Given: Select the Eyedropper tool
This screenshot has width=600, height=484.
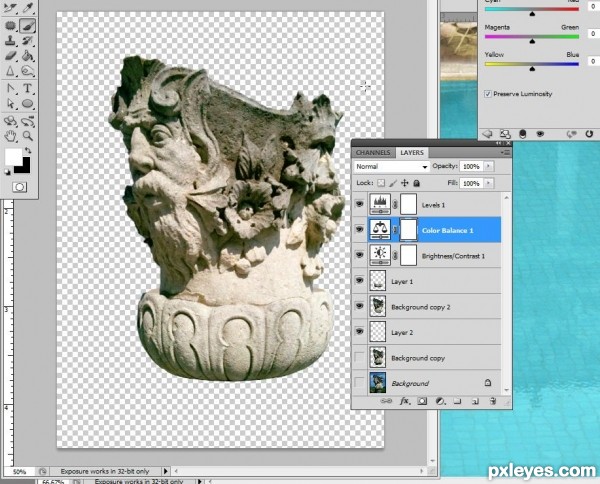Looking at the screenshot, I should (x=28, y=7).
